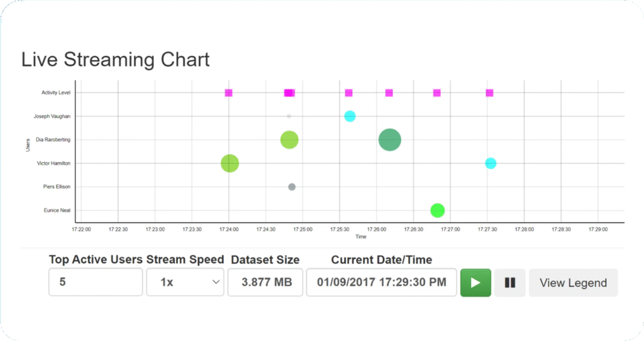Select Joseph Vaughan's cyan bubble
This screenshot has height=341, width=644.
pos(350,116)
